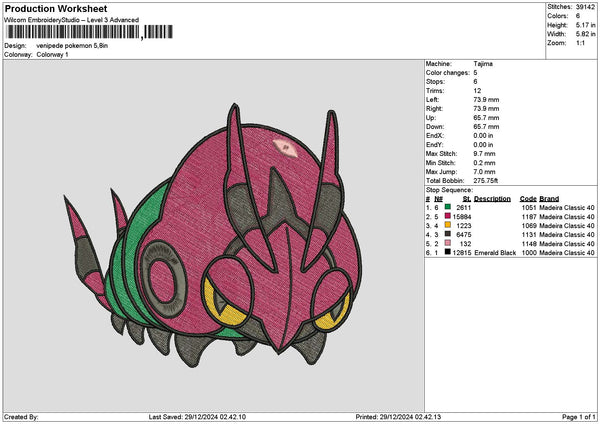Click the 'Created By:' footer label
600x424 pixels.
pyautogui.click(x=21, y=417)
